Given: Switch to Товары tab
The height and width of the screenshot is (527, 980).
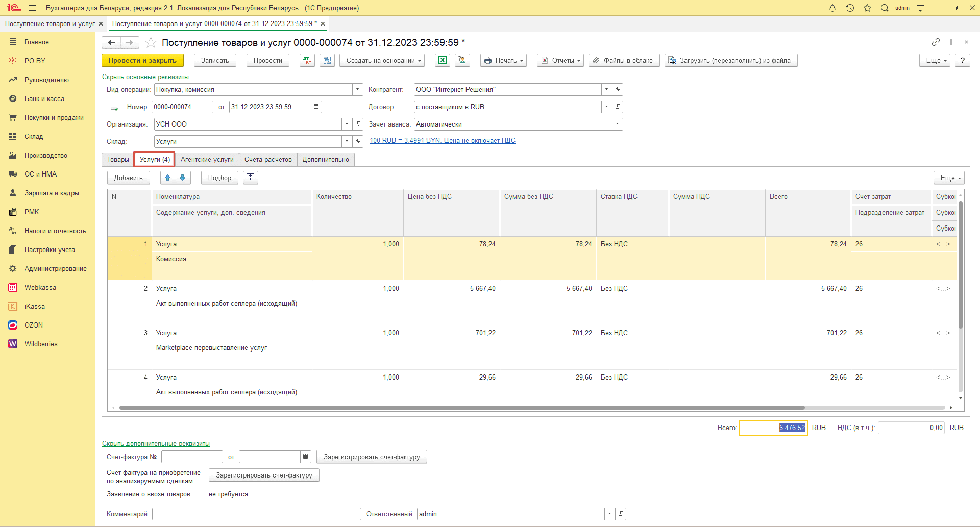Looking at the screenshot, I should [118, 159].
